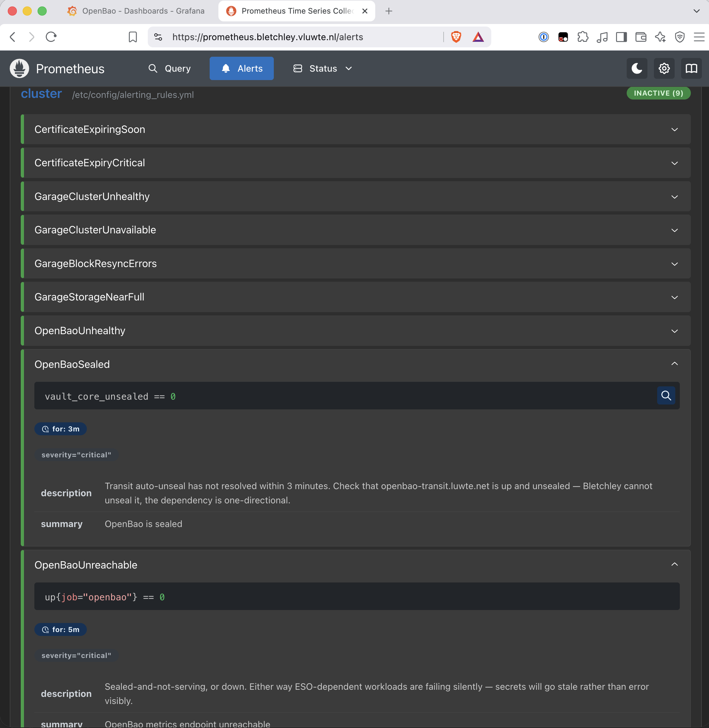Click the music note playlist icon
709x728 pixels.
(602, 37)
